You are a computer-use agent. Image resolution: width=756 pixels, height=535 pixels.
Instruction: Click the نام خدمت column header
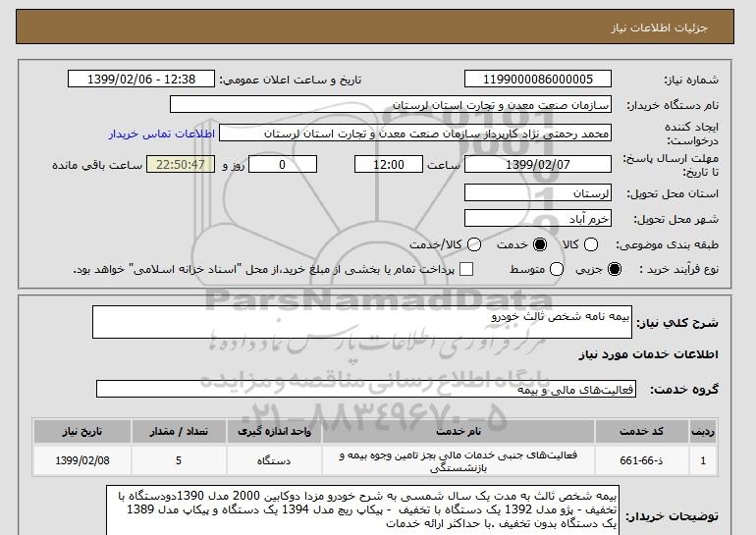click(459, 431)
